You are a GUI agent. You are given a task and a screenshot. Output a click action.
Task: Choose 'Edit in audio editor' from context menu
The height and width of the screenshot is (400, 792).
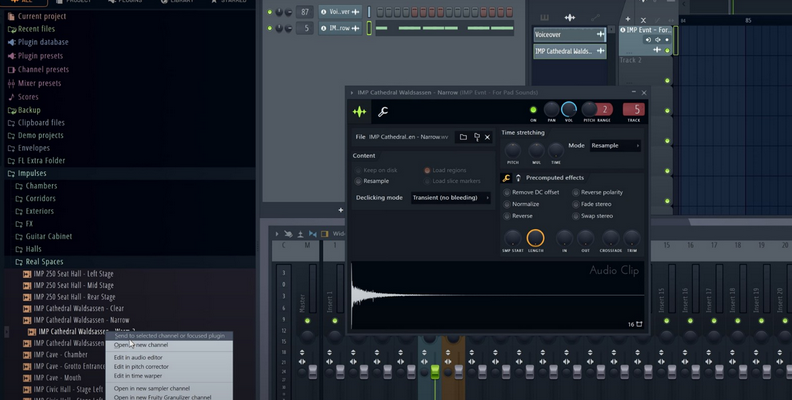coord(138,357)
